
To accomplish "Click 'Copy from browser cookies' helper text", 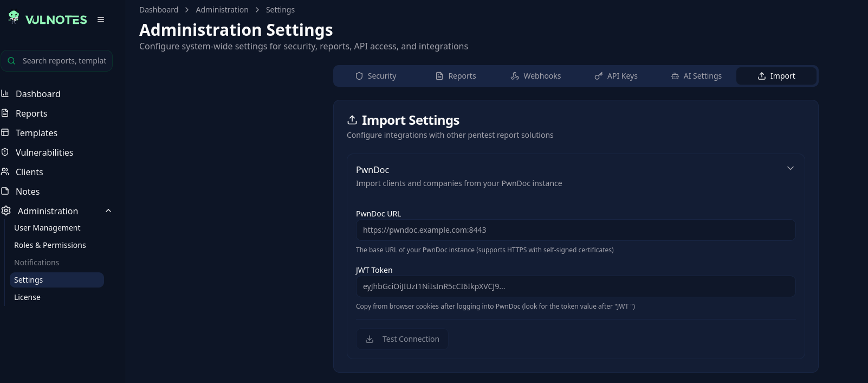I will [x=495, y=307].
